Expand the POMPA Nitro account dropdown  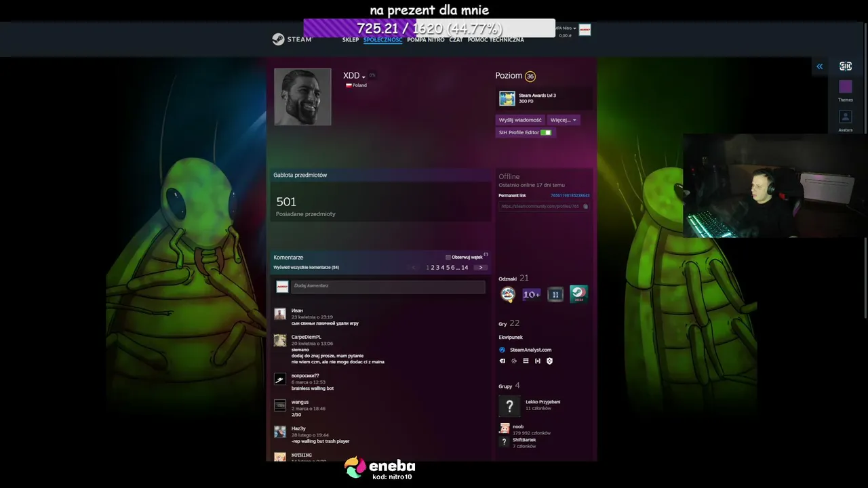(x=566, y=28)
